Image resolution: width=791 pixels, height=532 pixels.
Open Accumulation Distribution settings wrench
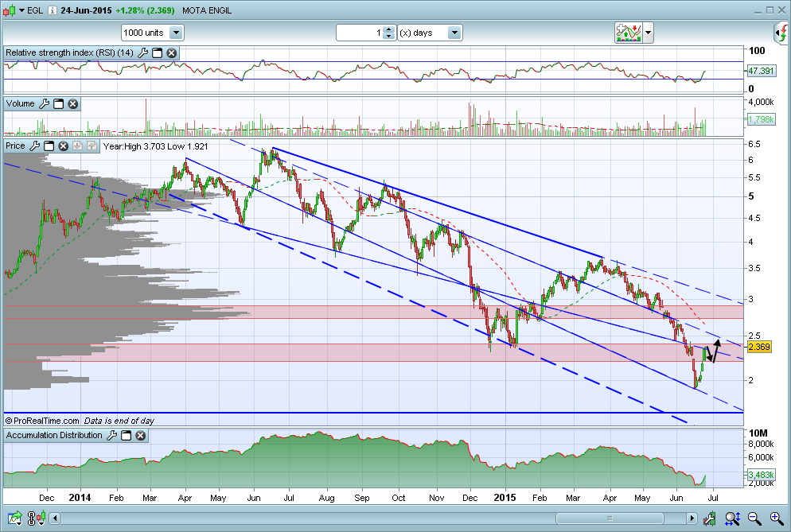[112, 436]
